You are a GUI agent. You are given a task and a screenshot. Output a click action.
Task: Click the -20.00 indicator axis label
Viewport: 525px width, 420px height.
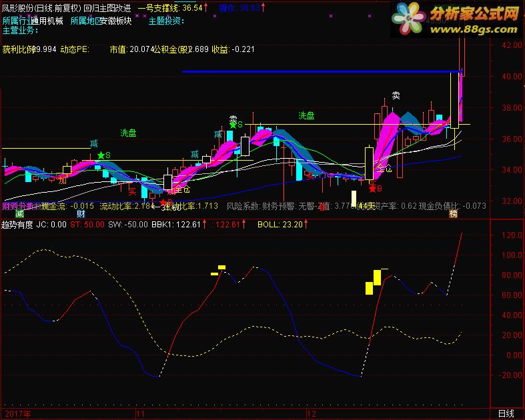coord(510,375)
